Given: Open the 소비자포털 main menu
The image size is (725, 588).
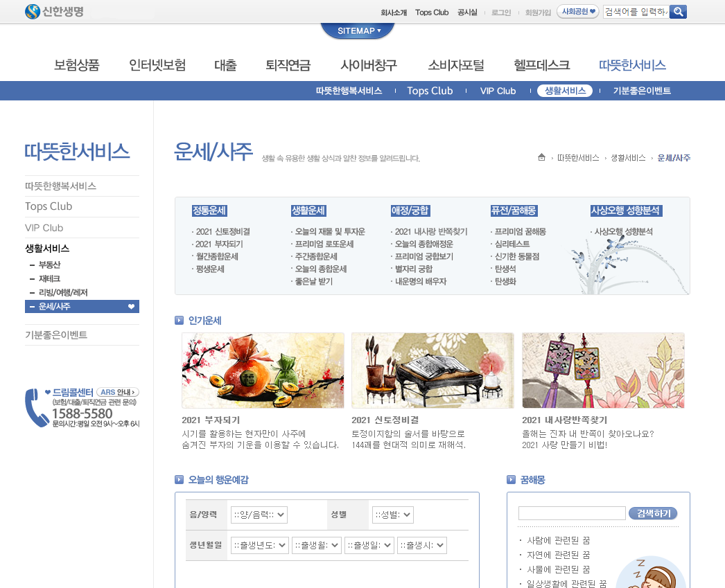Looking at the screenshot, I should [456, 65].
